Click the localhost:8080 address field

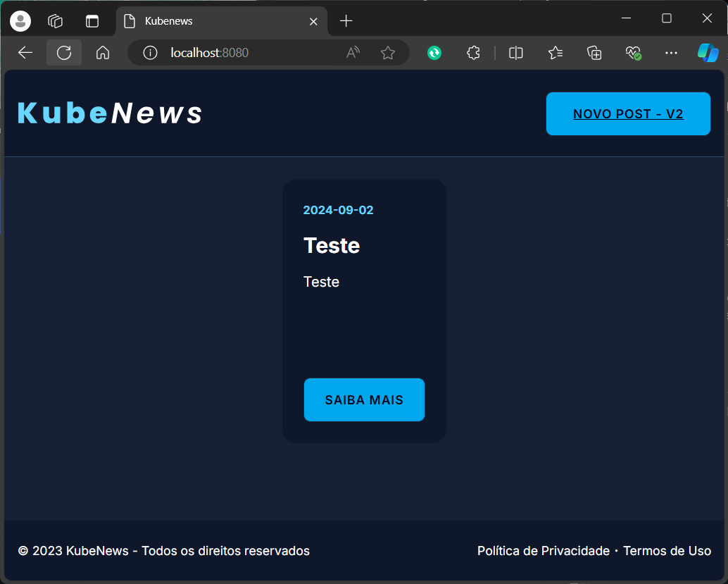[246, 53]
